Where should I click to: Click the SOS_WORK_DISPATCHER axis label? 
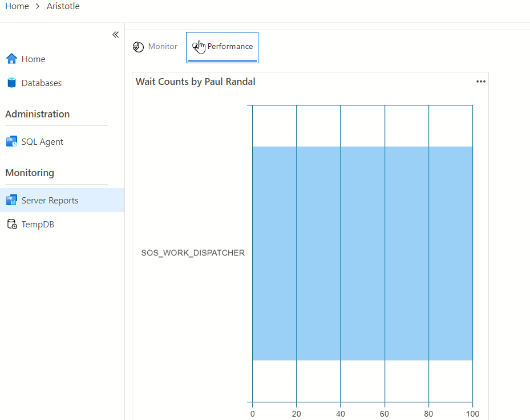(193, 253)
